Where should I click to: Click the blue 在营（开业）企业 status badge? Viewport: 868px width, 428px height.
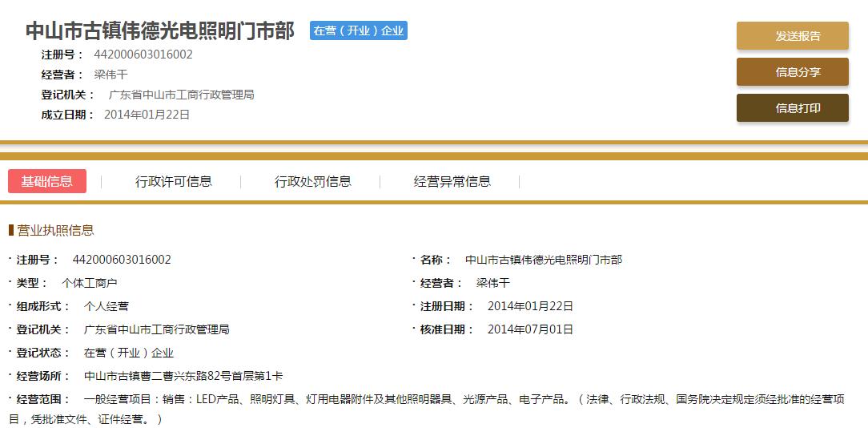359,31
